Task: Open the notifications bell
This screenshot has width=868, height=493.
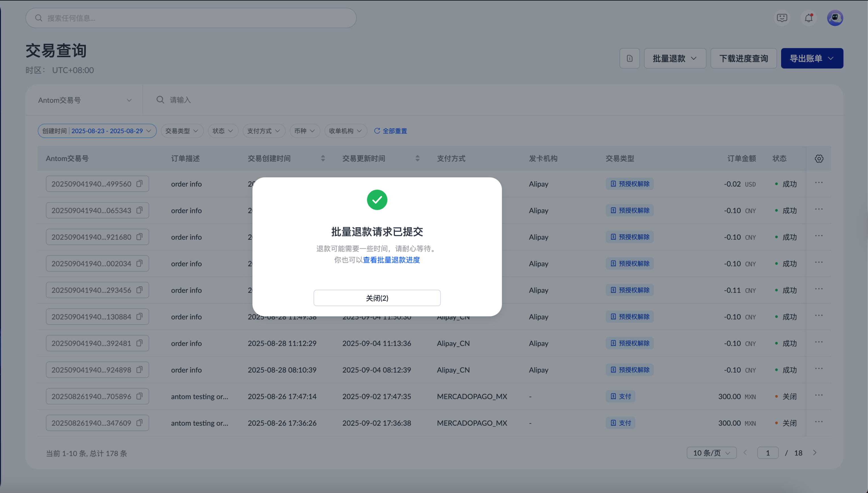Action: point(809,18)
